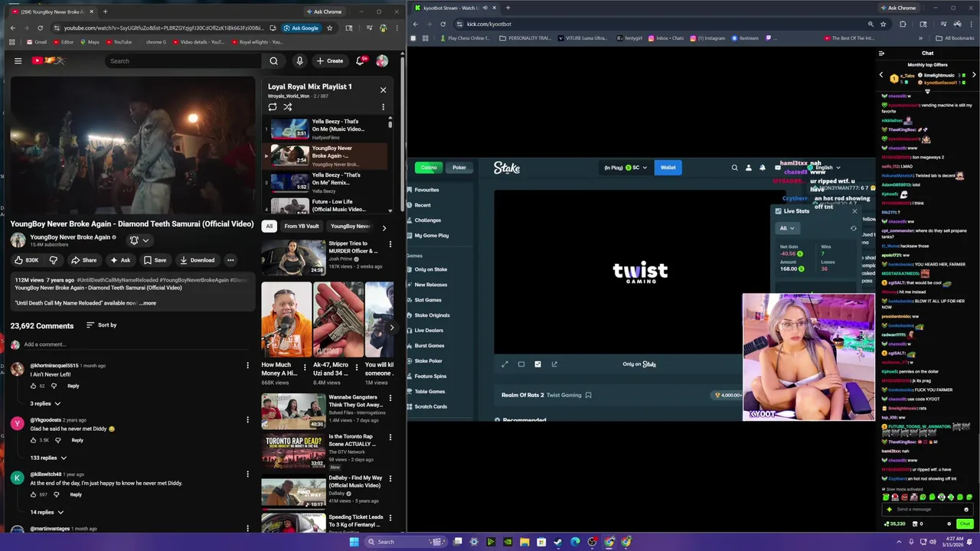
Task: Reload the YouTube browser page
Action: pyautogui.click(x=40, y=28)
